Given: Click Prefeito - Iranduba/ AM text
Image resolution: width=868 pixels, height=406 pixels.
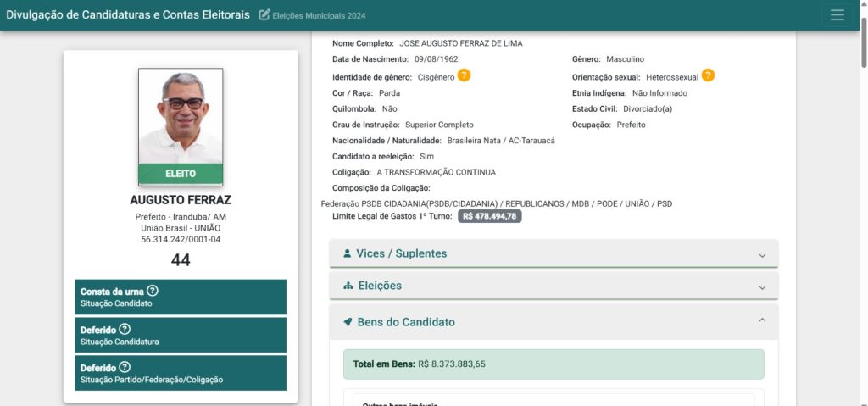Looking at the screenshot, I should [181, 217].
